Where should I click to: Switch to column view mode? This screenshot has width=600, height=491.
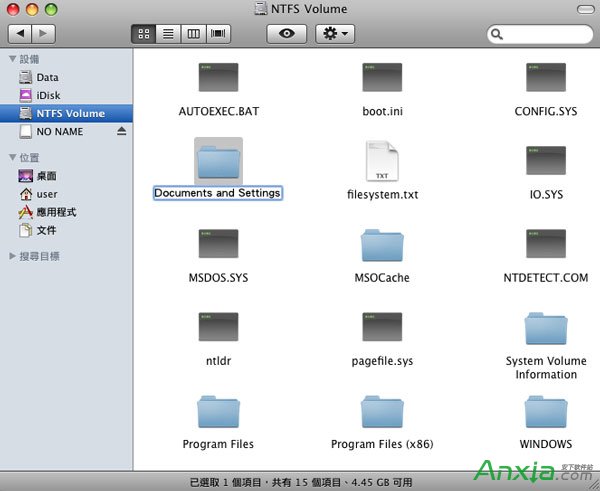pos(193,34)
